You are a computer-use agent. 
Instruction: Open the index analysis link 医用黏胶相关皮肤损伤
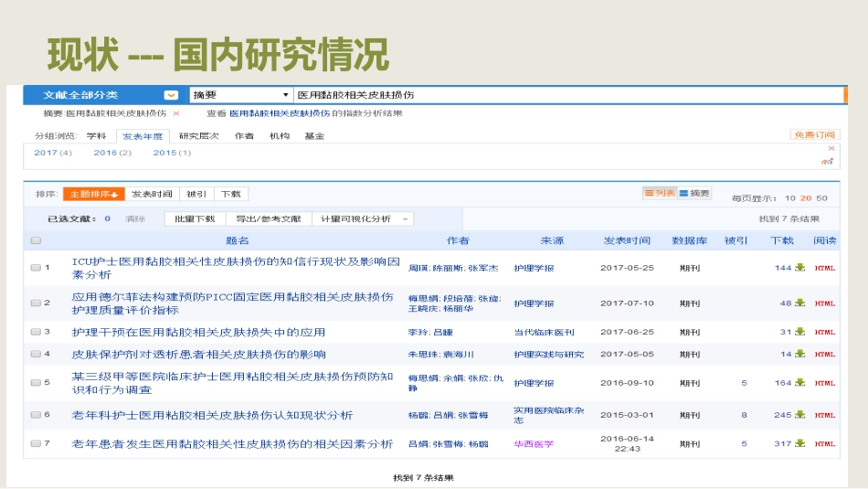tap(280, 113)
